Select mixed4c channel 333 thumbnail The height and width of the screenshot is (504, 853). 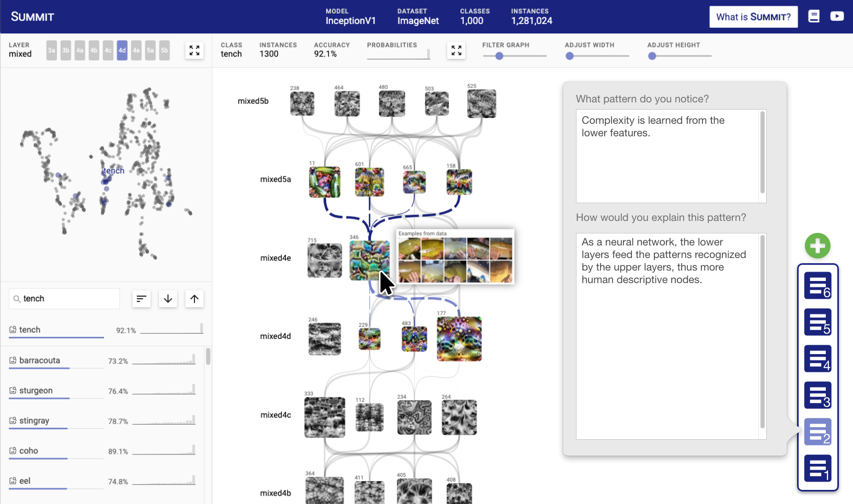click(325, 417)
